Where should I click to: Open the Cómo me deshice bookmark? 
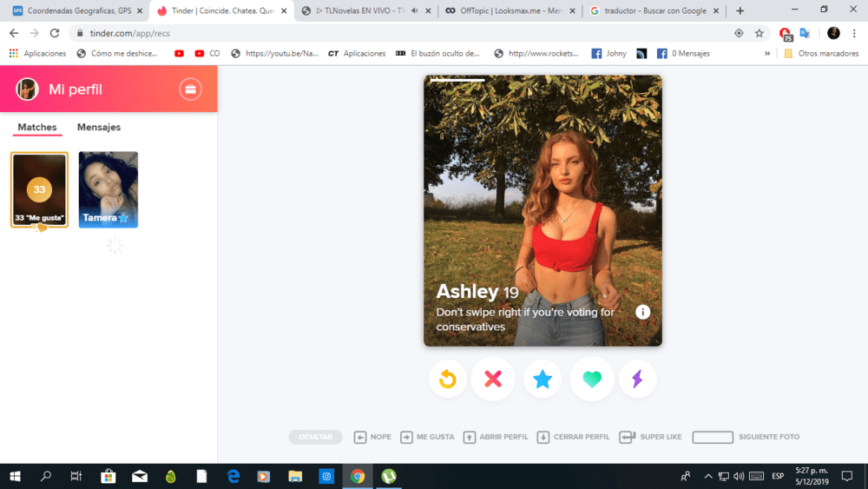coord(117,53)
